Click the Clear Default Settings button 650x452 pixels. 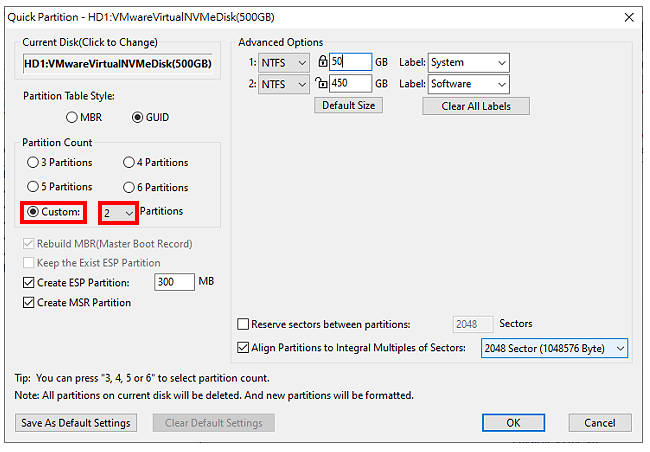point(214,423)
